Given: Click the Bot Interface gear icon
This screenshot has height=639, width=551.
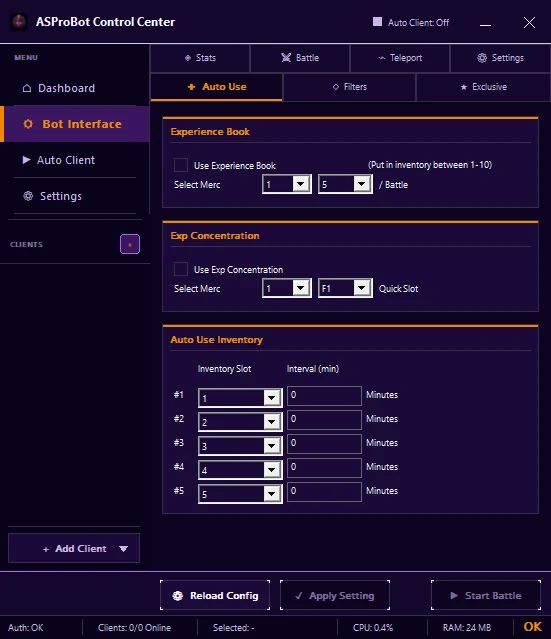Looking at the screenshot, I should point(28,124).
